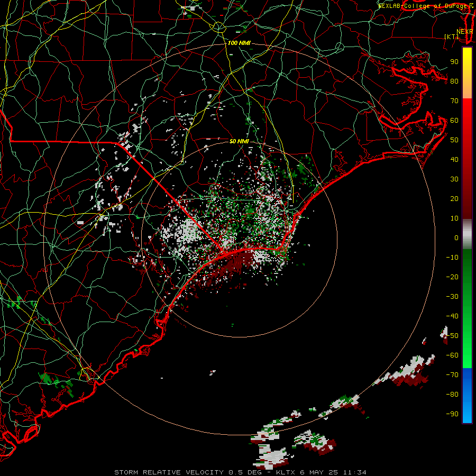Select the -30 value on the velocity scale

click(452, 297)
